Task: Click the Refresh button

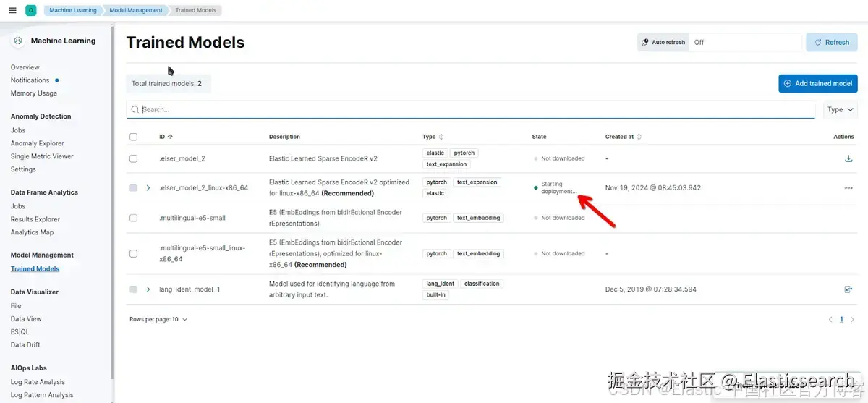Action: click(832, 43)
